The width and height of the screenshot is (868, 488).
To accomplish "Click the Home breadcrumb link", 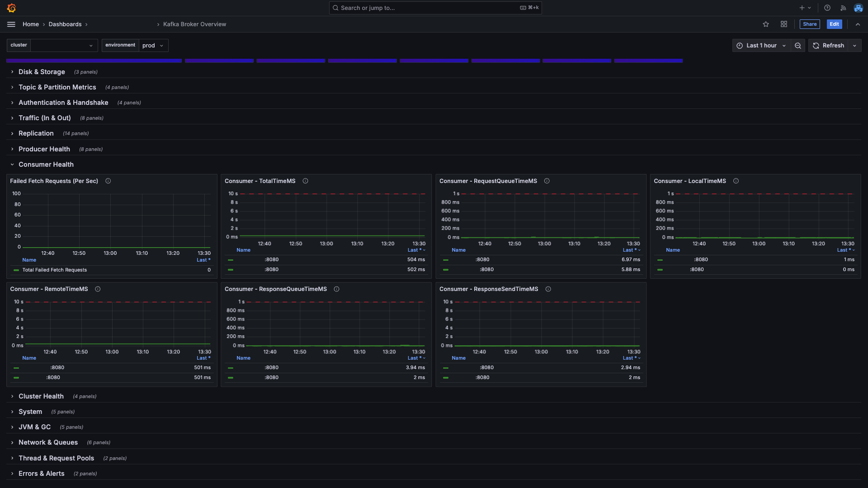I will (31, 24).
